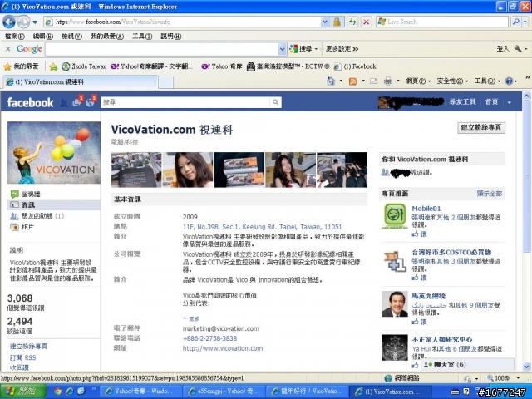Click the VicoVation balloon profile picture
Screen dimensions: 532x399
click(x=54, y=153)
